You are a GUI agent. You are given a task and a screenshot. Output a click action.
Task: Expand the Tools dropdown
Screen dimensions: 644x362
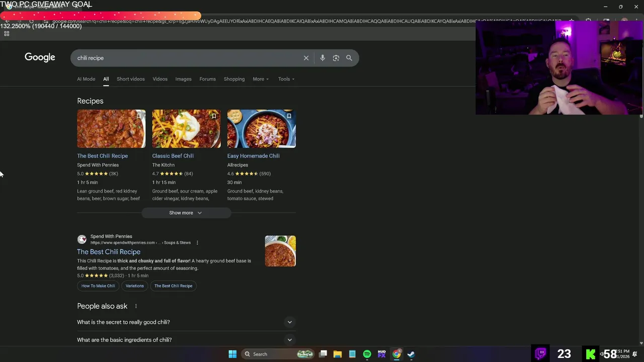[286, 79]
